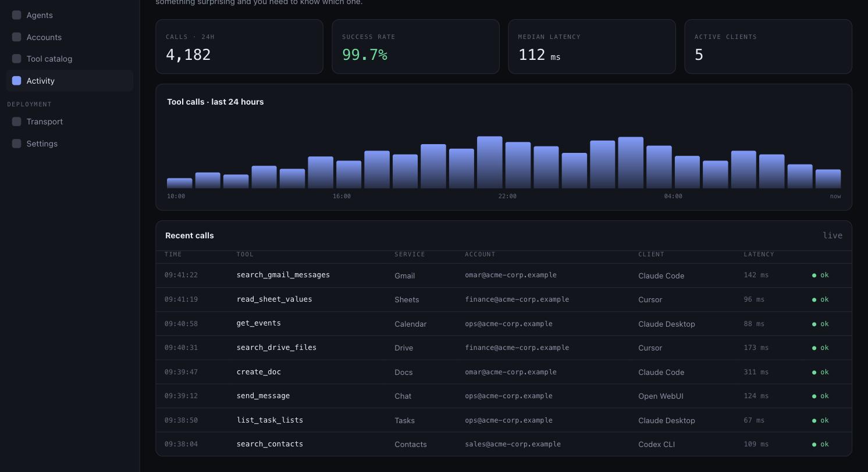Select the create_doc tool call row
The height and width of the screenshot is (472, 868).
pos(504,372)
